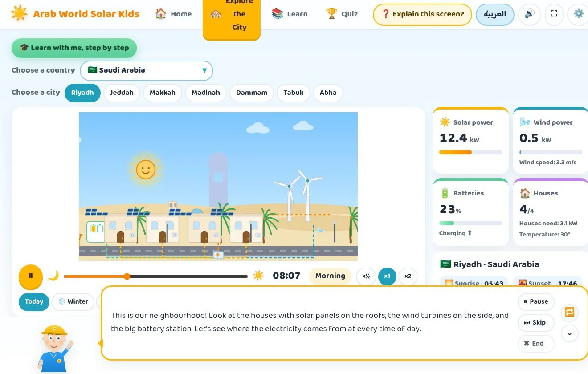This screenshot has height=374, width=588.
Task: Select the city Madinah
Action: (x=206, y=93)
